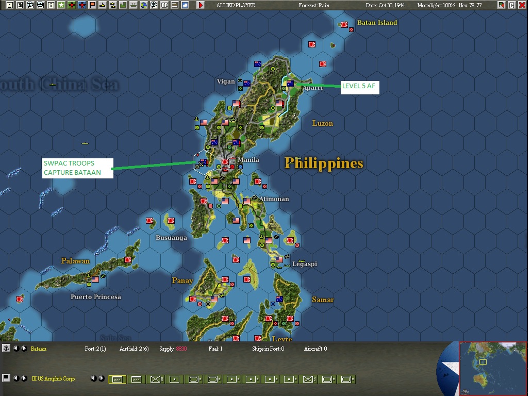Image resolution: width=532 pixels, height=396 pixels.
Task: Select the second xxx HQ unit icon
Action: [137, 379]
